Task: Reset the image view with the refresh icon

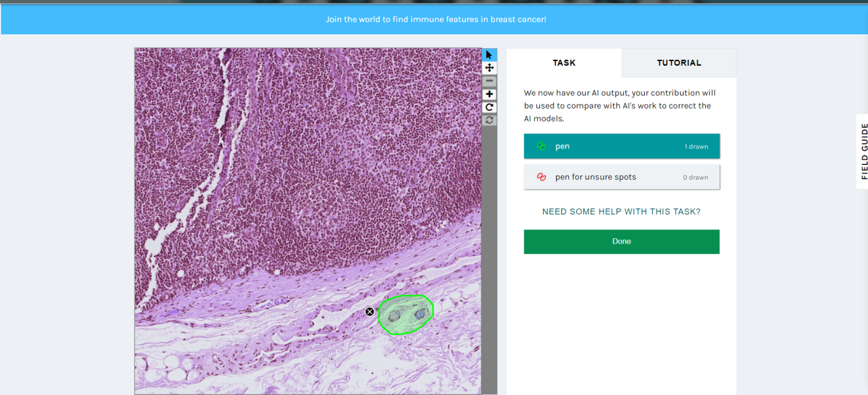Action: point(489,120)
